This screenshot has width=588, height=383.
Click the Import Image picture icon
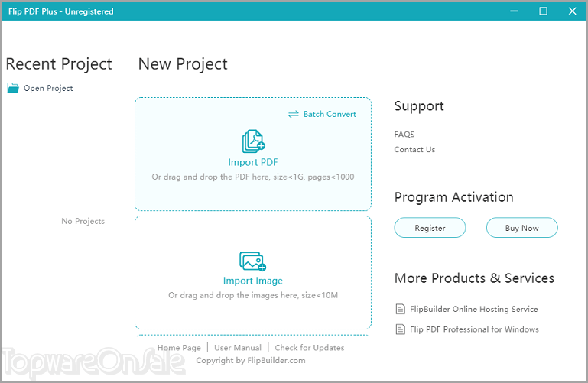tap(253, 261)
